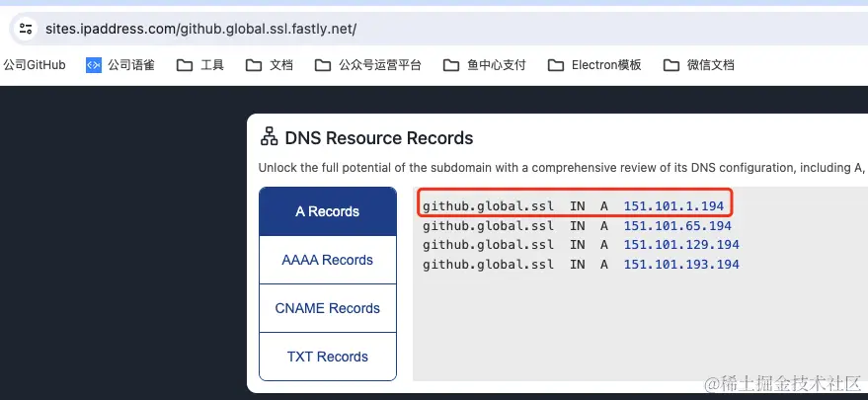Open the 151.101.193.194 IP link
The width and height of the screenshot is (868, 400).
click(681, 265)
